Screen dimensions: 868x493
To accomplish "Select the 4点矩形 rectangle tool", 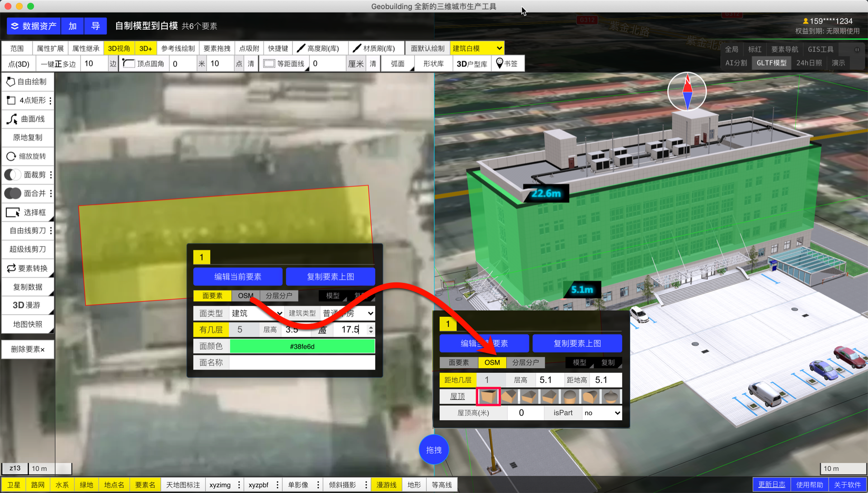I will click(x=28, y=100).
